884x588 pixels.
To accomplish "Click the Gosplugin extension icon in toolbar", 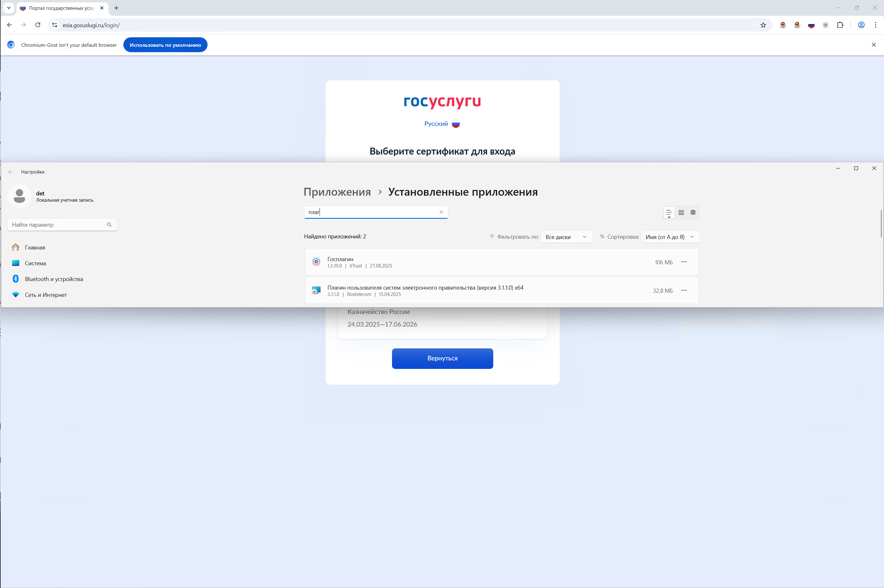I will click(x=825, y=25).
